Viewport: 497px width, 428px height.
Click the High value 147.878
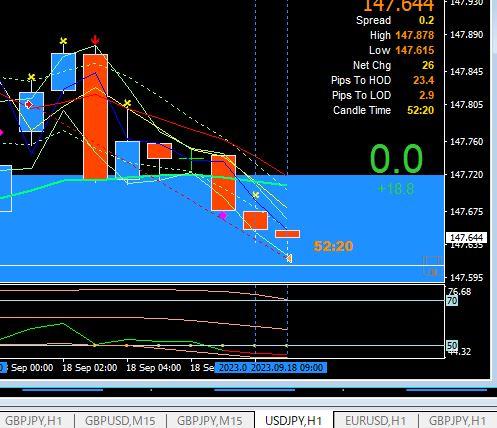pyautogui.click(x=415, y=35)
